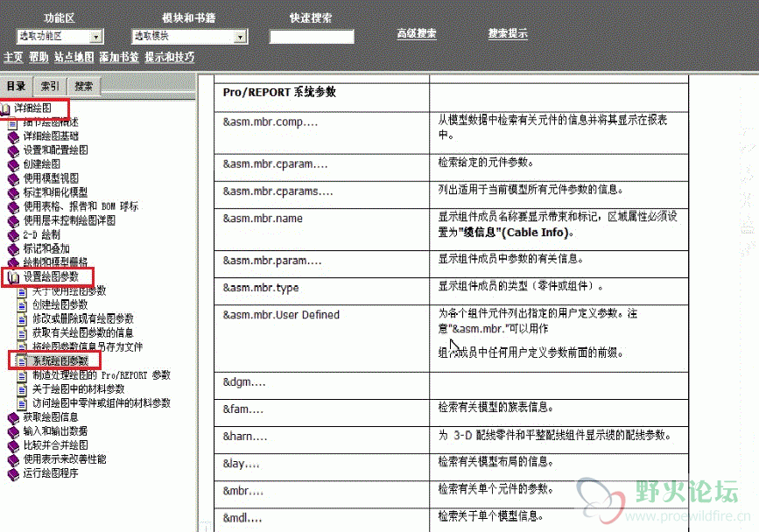
Task: Click the 访问绘图中零件或组件的材料参数 page icon
Action: tap(22, 403)
